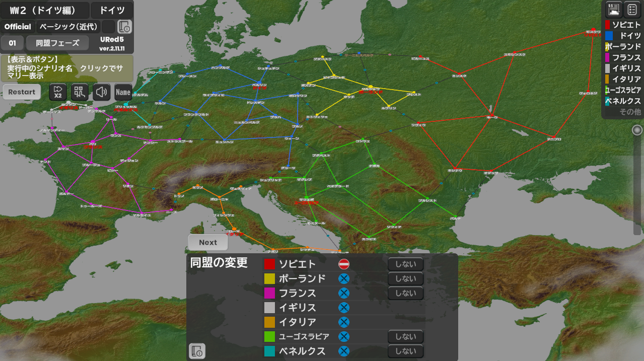Click the no-entry status icon for ソビエト
Image resolution: width=644 pixels, height=361 pixels.
point(344,264)
